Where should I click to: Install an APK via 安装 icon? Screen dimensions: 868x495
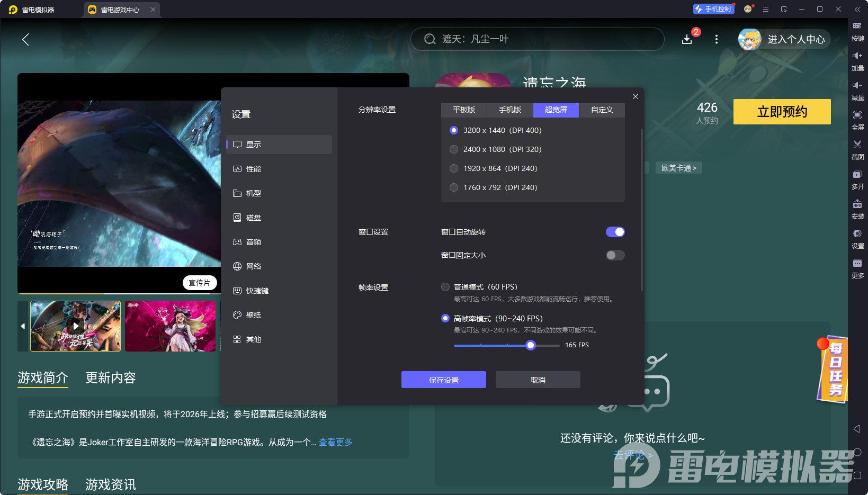pos(858,209)
